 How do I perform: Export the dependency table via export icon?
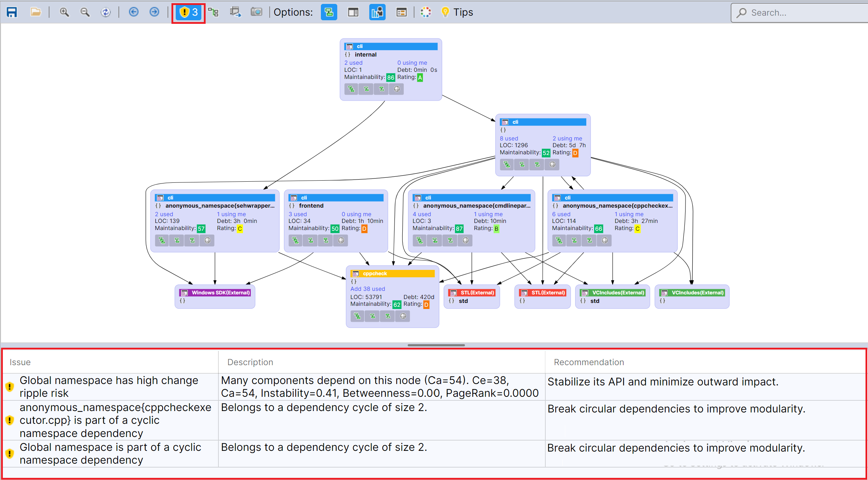pos(235,12)
